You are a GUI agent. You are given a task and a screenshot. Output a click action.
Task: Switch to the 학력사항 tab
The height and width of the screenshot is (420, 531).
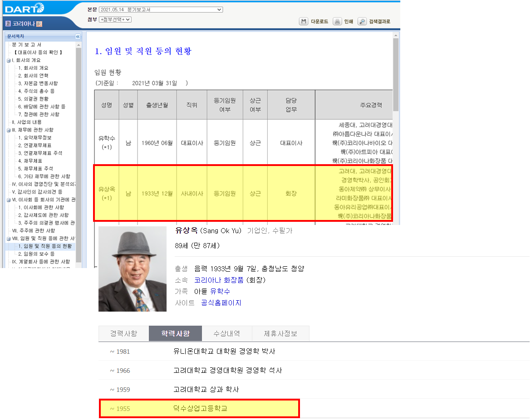pos(176,334)
